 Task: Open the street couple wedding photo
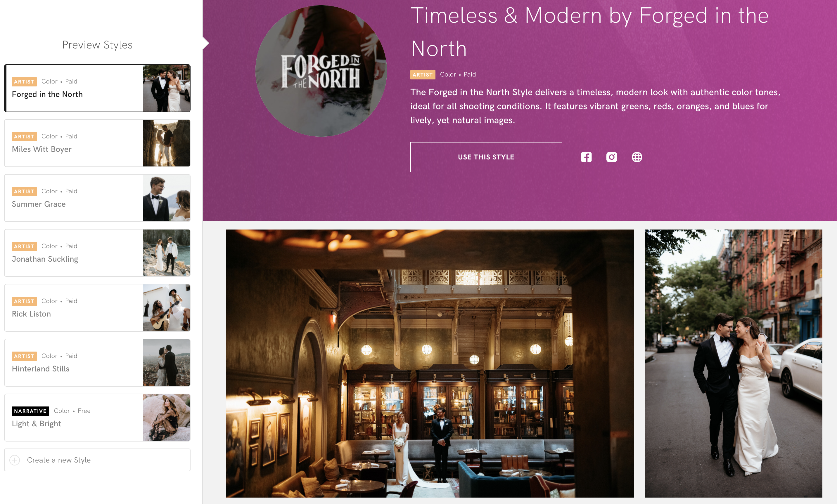click(733, 364)
